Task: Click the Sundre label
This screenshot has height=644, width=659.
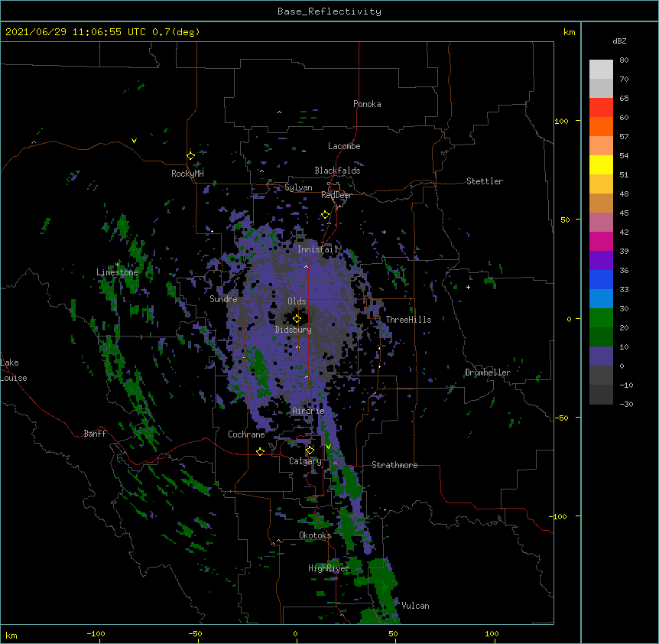Action: pyautogui.click(x=223, y=299)
